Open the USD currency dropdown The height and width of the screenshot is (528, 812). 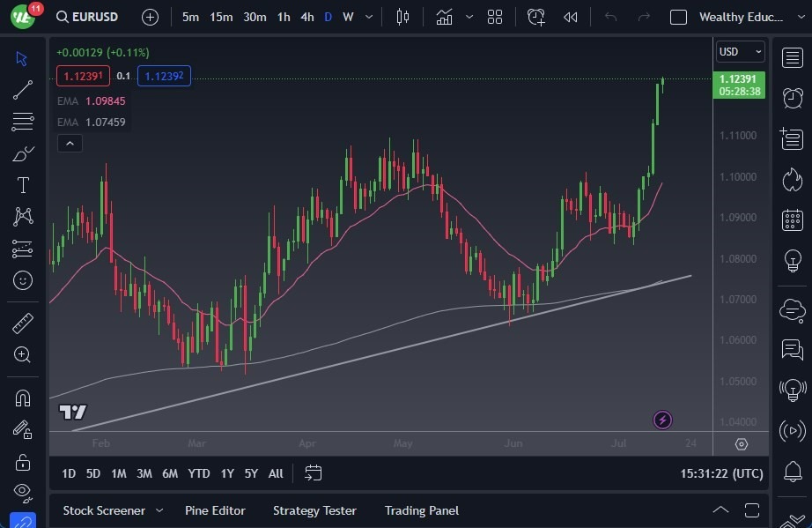click(x=740, y=52)
